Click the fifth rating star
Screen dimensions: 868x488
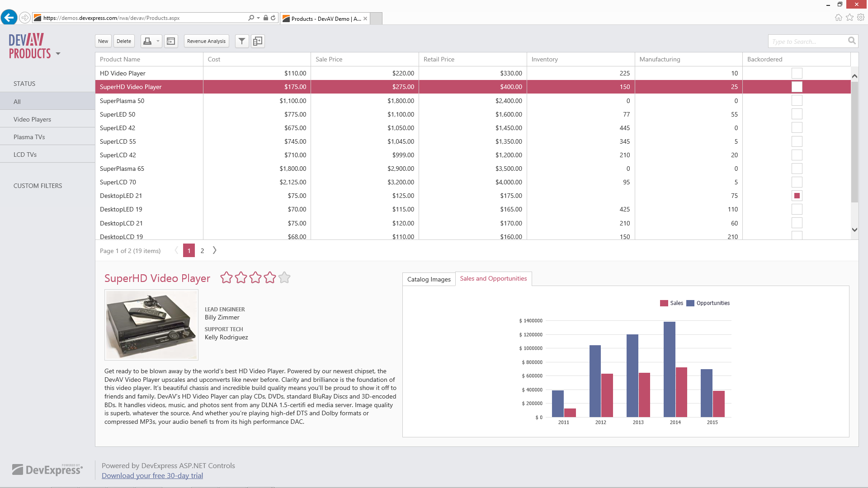284,277
